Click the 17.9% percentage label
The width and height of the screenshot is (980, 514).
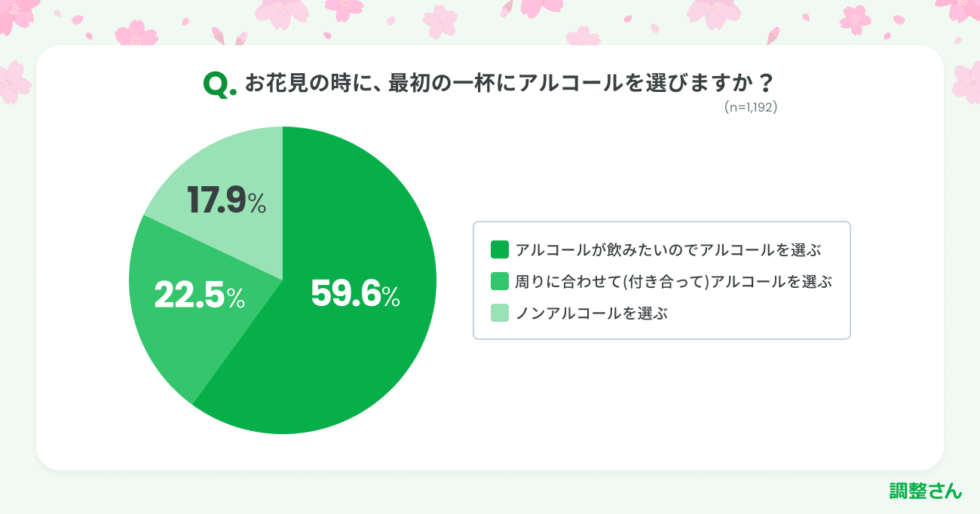coord(226,201)
